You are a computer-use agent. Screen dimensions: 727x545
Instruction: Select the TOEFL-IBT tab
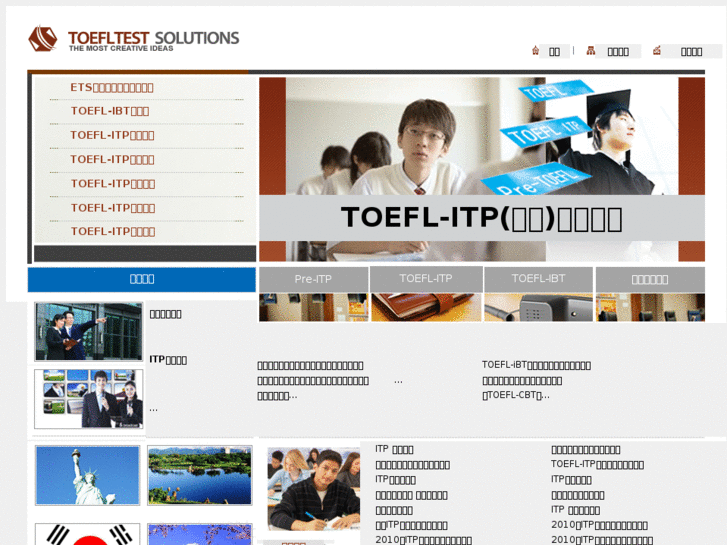[538, 279]
